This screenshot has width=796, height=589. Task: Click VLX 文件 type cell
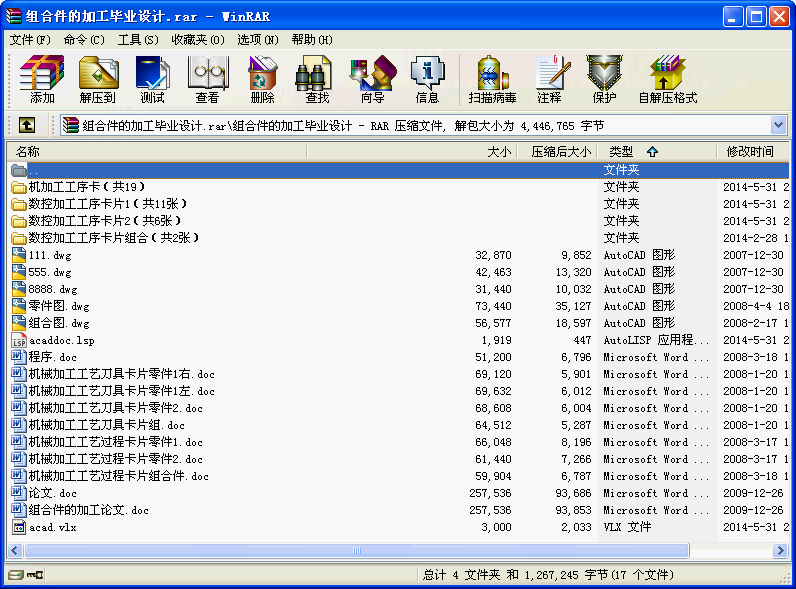tap(627, 527)
